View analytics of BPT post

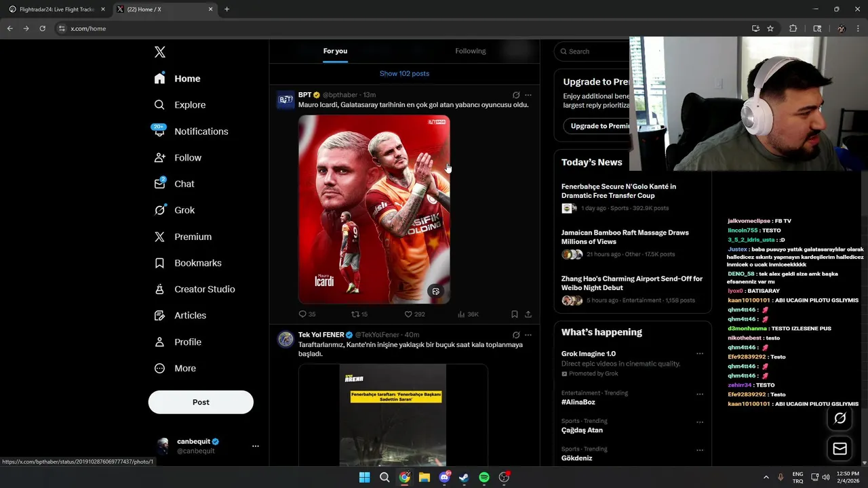(468, 314)
